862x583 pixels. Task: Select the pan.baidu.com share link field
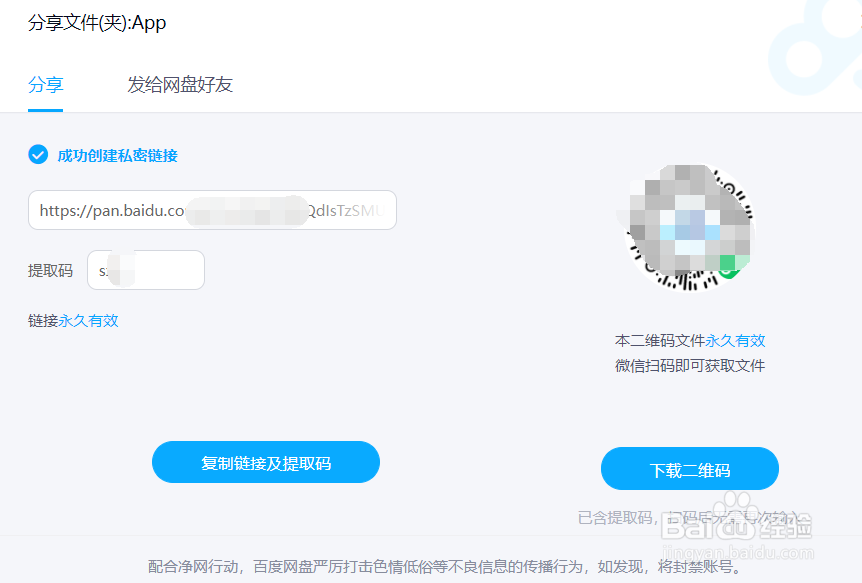(x=212, y=210)
